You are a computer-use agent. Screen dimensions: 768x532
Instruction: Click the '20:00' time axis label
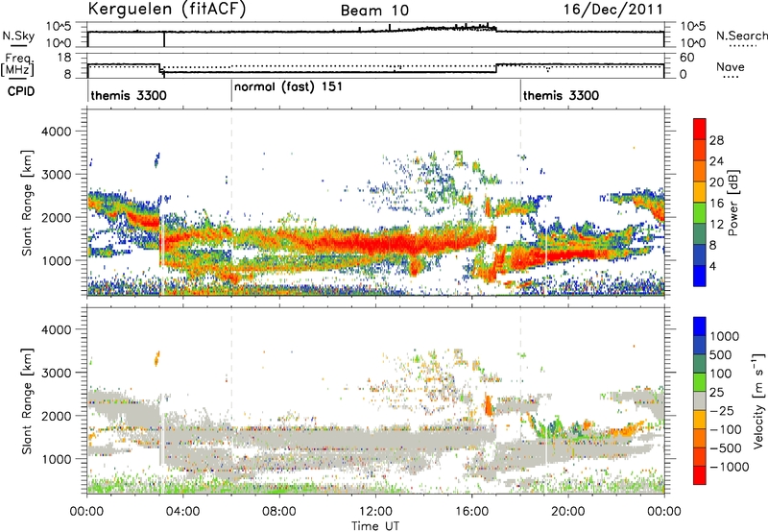click(x=567, y=512)
